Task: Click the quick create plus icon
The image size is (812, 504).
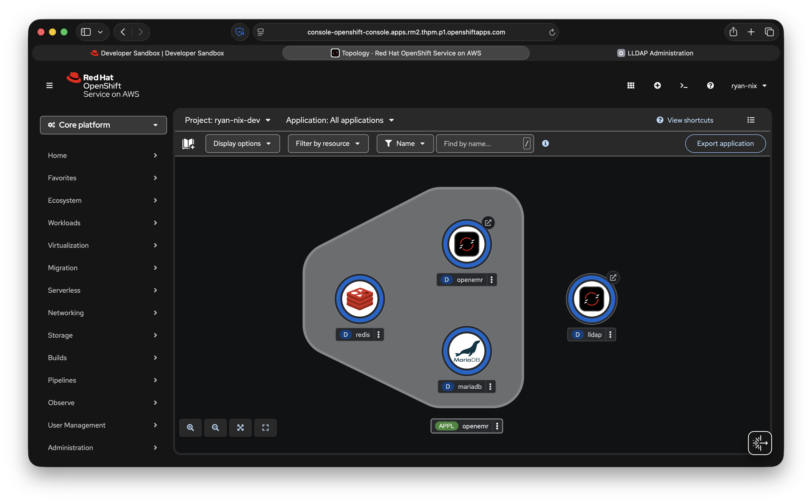Action: tap(657, 86)
